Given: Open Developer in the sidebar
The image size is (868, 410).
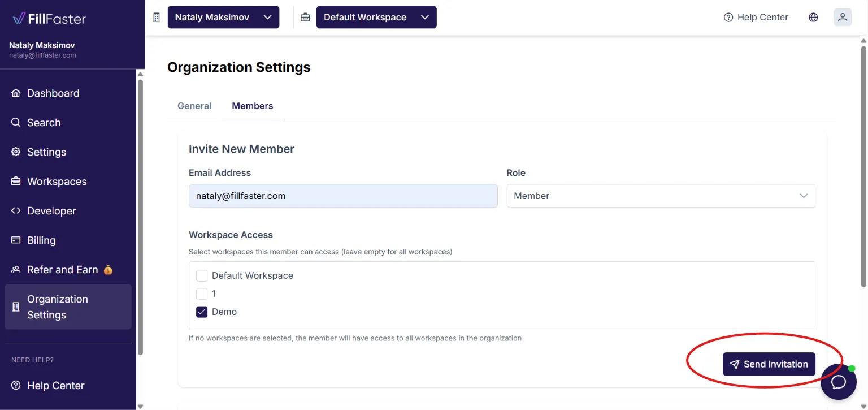Looking at the screenshot, I should coord(68,211).
